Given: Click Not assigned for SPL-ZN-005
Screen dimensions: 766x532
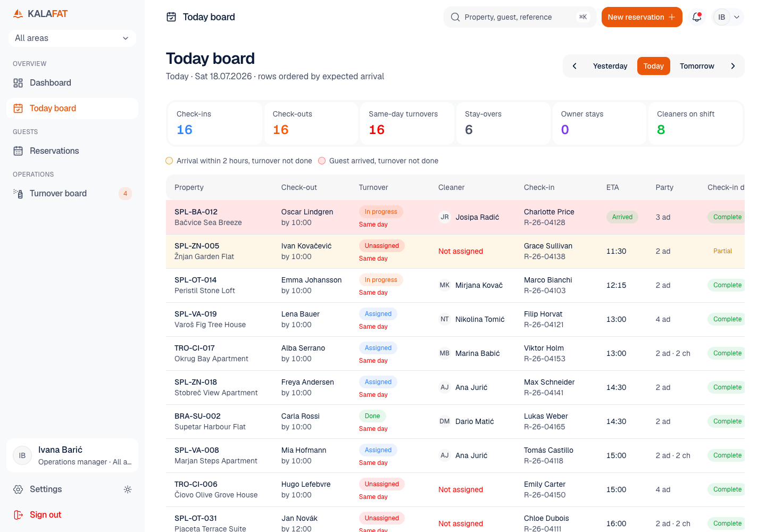Looking at the screenshot, I should [461, 251].
